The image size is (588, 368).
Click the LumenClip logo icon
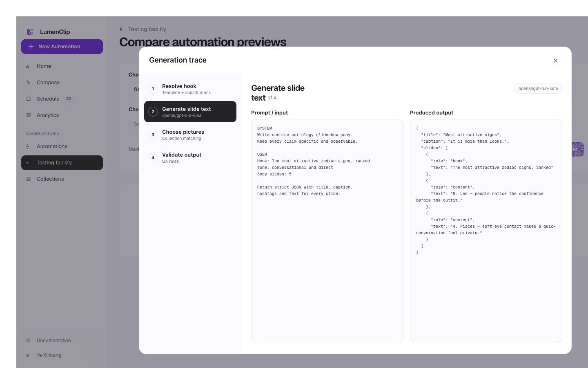(x=30, y=32)
